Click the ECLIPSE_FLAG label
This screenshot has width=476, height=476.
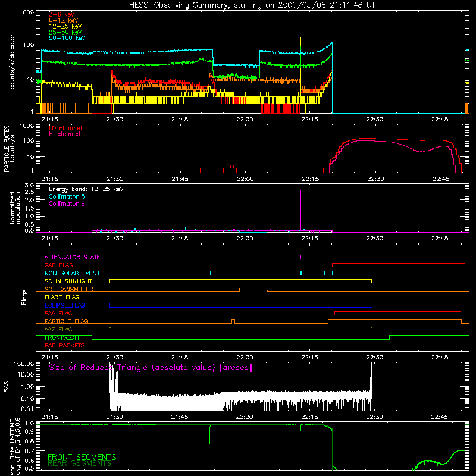(65, 305)
